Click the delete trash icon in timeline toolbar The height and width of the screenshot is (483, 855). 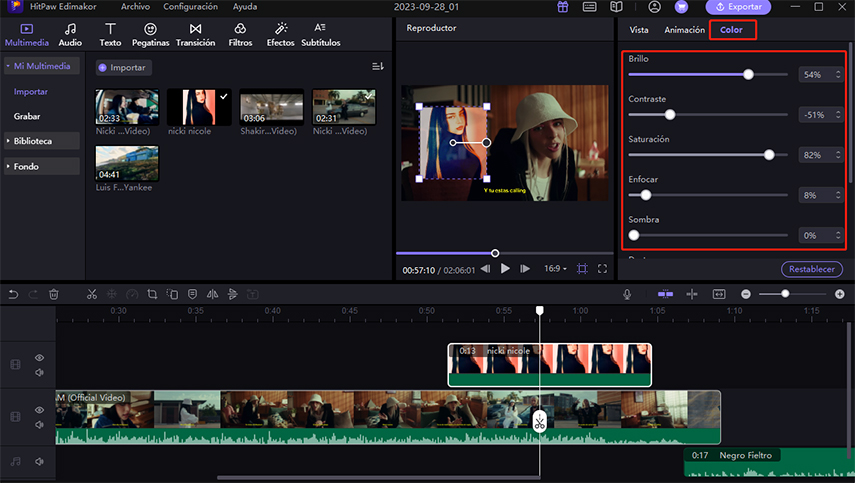point(53,294)
